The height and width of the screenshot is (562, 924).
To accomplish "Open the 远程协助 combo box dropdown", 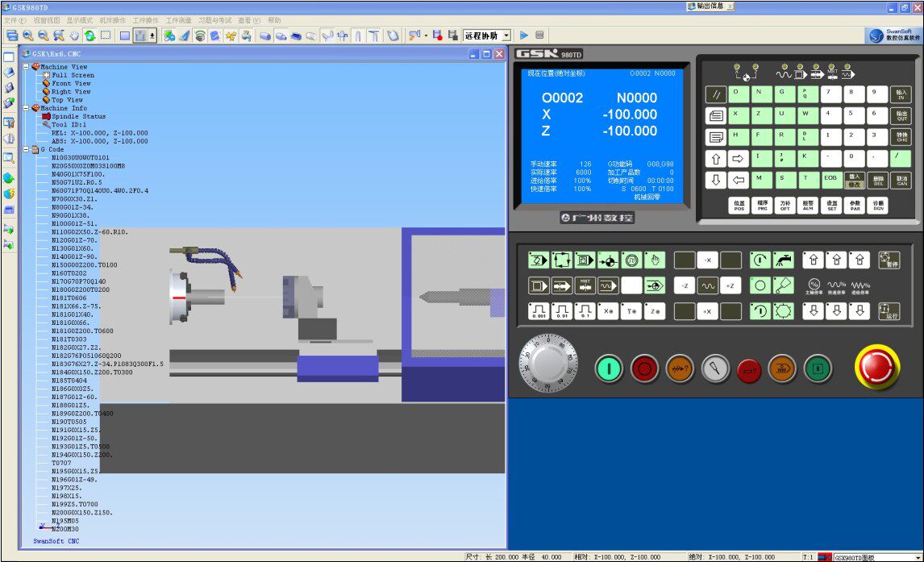I will (x=506, y=35).
